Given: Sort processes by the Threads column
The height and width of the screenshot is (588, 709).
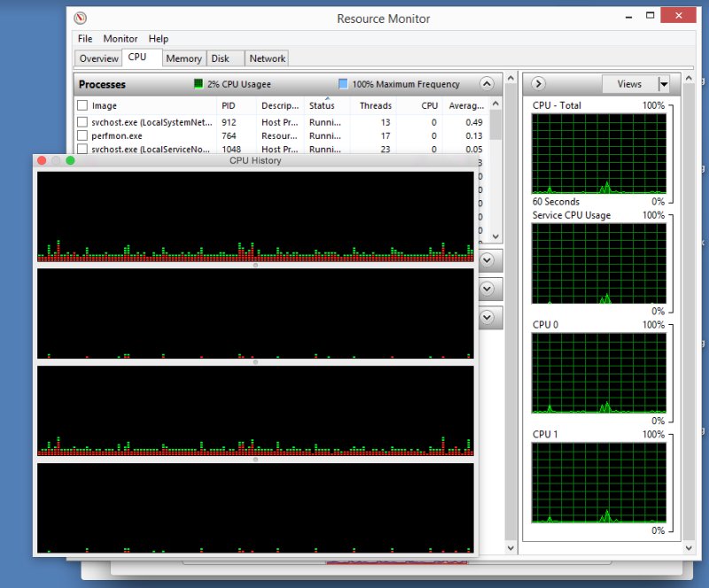Looking at the screenshot, I should pyautogui.click(x=376, y=106).
